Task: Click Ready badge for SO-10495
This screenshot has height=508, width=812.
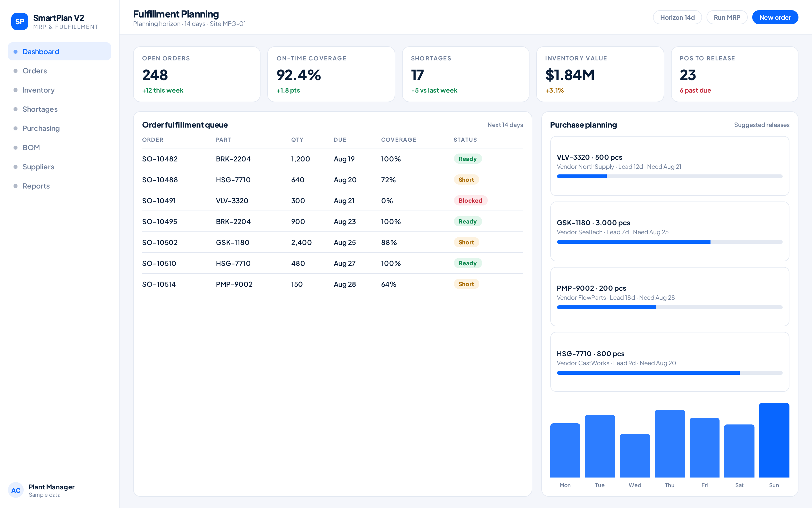Action: click(x=468, y=221)
